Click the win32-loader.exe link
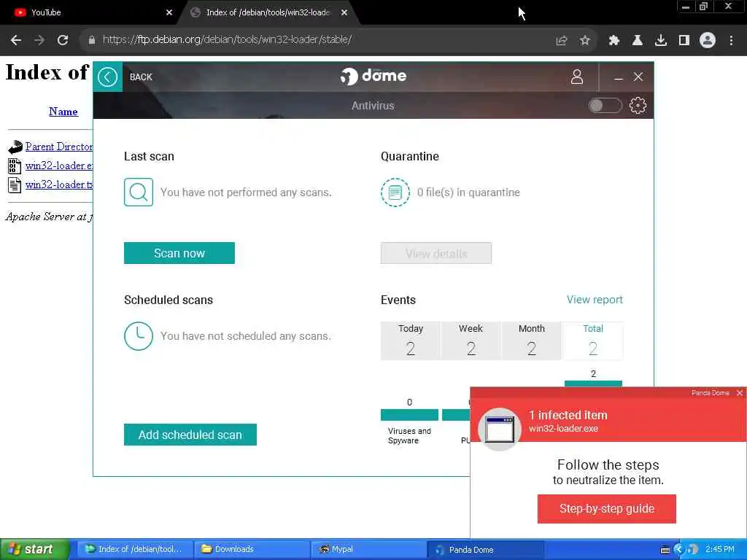This screenshot has width=747, height=560. pyautogui.click(x=58, y=166)
